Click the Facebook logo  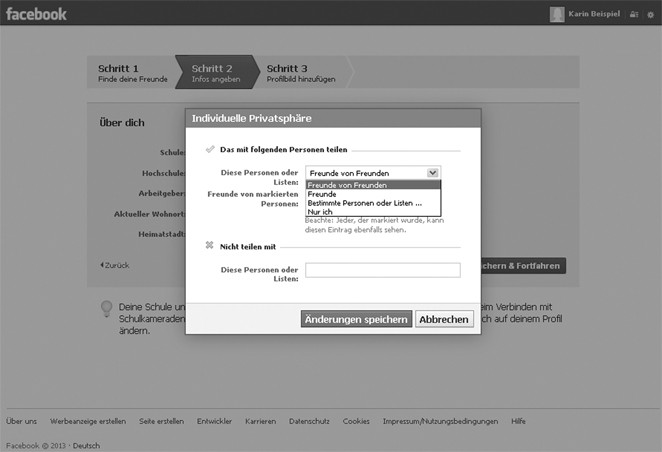pyautogui.click(x=37, y=13)
